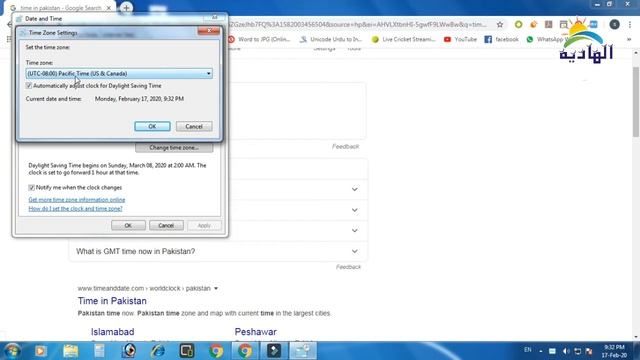Open Get more time zone information online
The image size is (640, 360).
click(x=77, y=200)
